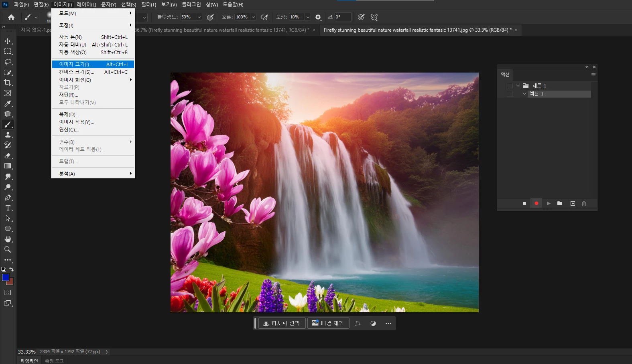Select the Dodge tool
Viewport: 632px width, 364px height.
(8, 187)
